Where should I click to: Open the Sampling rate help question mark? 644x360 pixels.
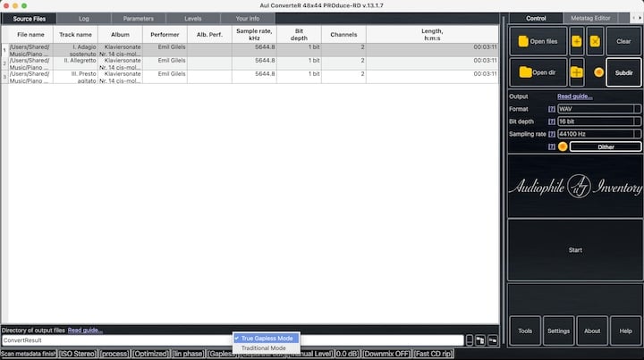pos(552,134)
